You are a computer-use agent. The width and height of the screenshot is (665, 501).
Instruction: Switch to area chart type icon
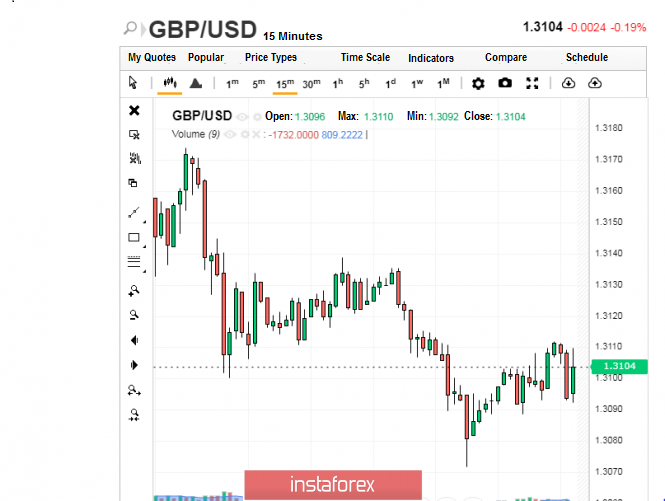pyautogui.click(x=196, y=83)
